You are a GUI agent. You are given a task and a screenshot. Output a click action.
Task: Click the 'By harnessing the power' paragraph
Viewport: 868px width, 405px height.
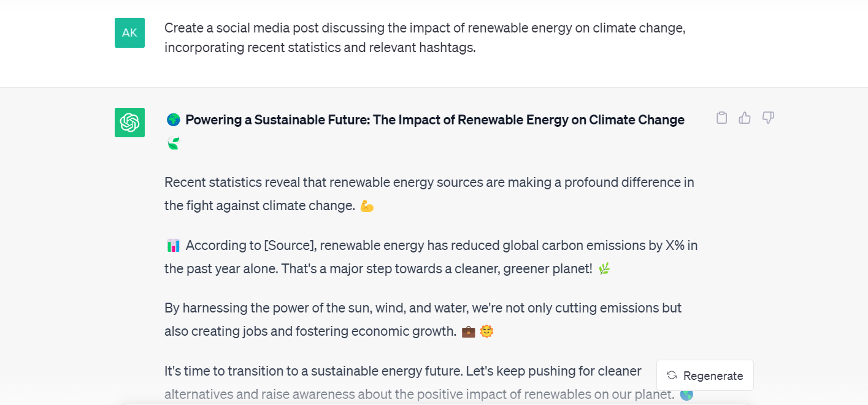[423, 319]
